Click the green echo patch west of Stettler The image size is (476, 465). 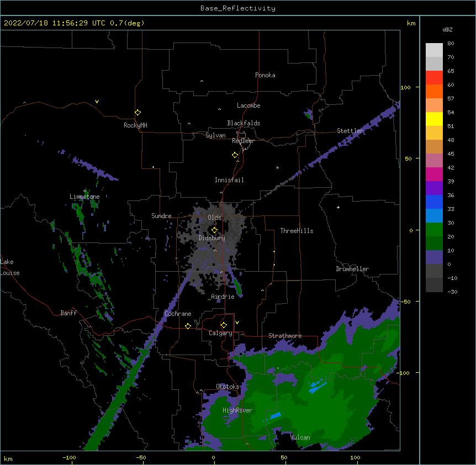coord(309,115)
